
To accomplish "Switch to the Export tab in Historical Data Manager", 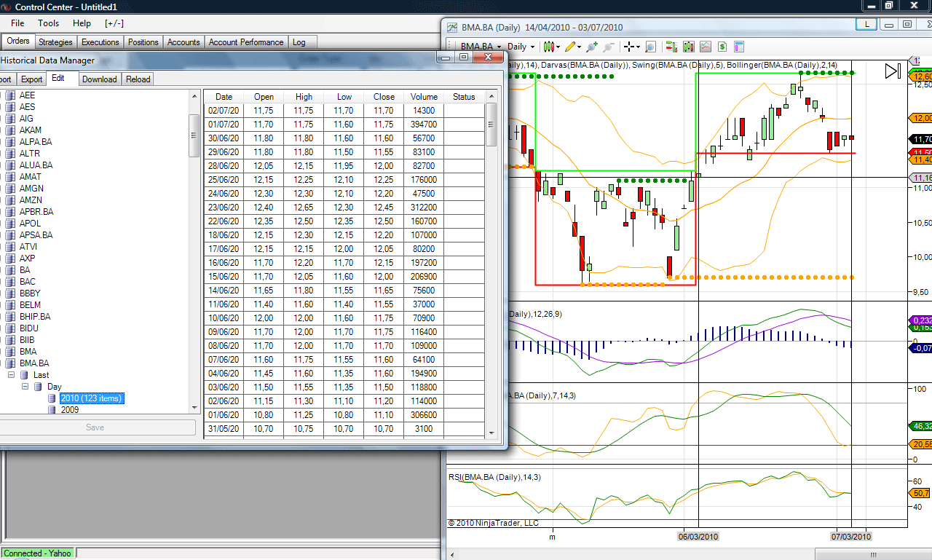I will [31, 79].
